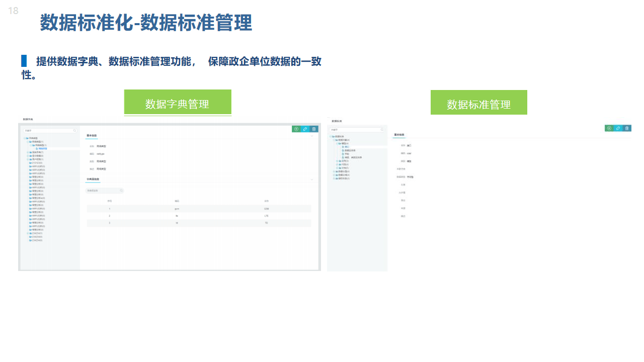Collapse the 模型(4) tree node
The image size is (644, 362).
pyautogui.click(x=337, y=143)
